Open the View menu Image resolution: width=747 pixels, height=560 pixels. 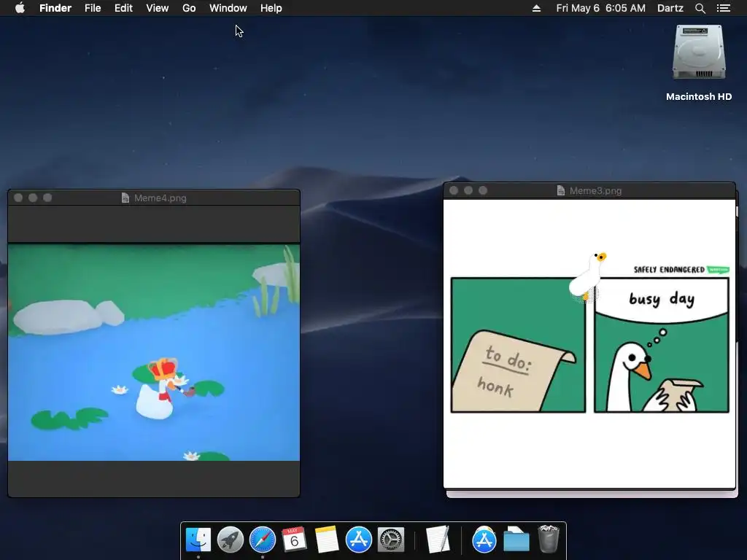pos(158,8)
